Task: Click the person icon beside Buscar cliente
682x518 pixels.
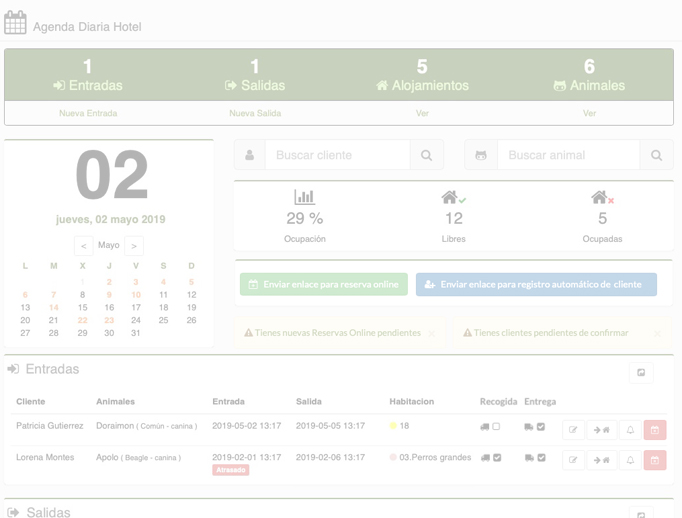Action: 250,155
